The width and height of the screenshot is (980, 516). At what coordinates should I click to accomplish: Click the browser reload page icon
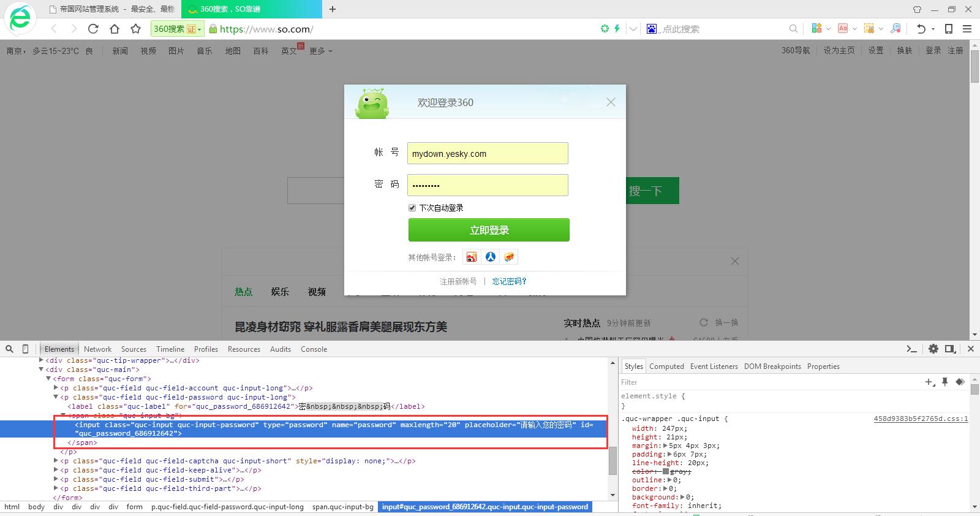point(93,29)
